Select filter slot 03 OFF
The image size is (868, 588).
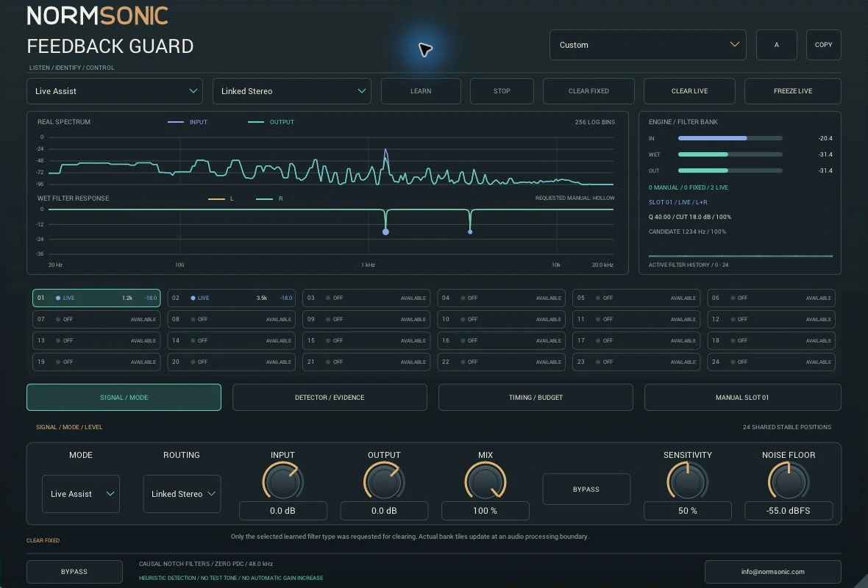366,298
